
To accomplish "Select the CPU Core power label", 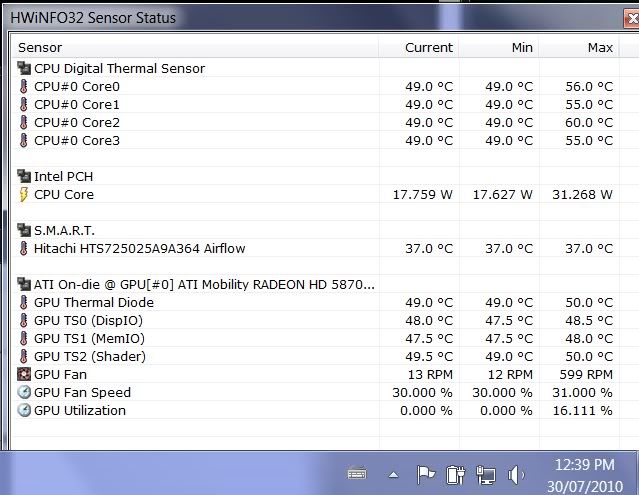I will (x=64, y=194).
